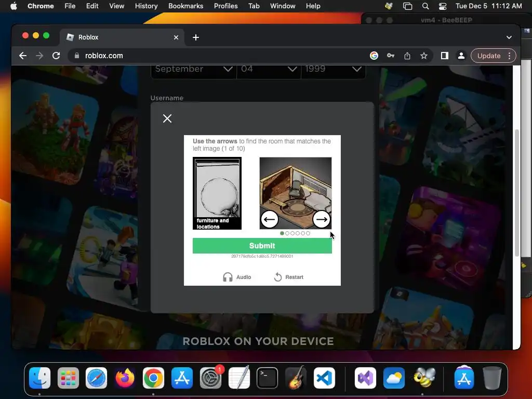
Task: Open Safari from the Dock
Action: [96, 378]
